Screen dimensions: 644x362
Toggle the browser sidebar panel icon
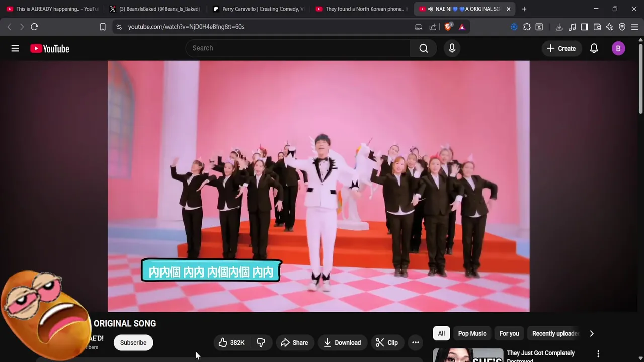[584, 27]
